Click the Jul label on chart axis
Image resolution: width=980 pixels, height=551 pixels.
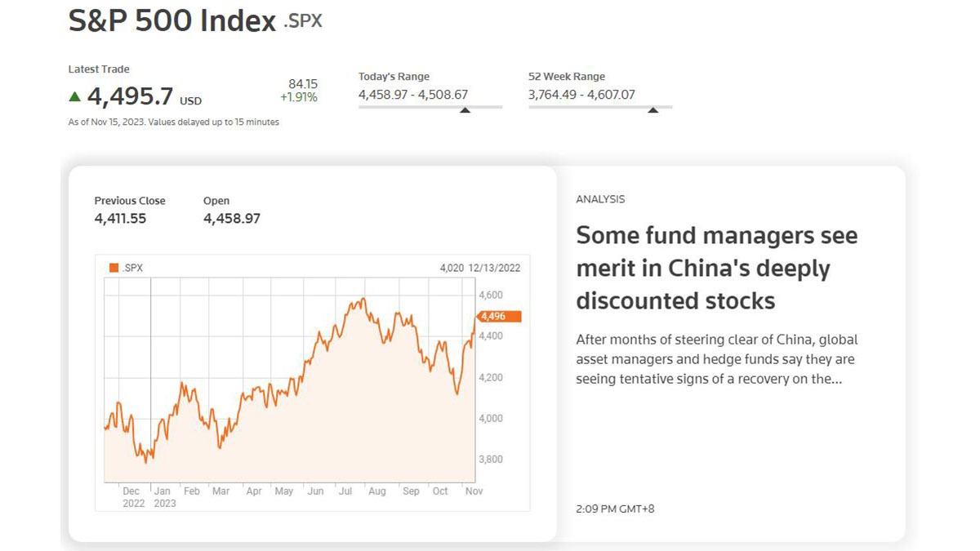pos(345,491)
